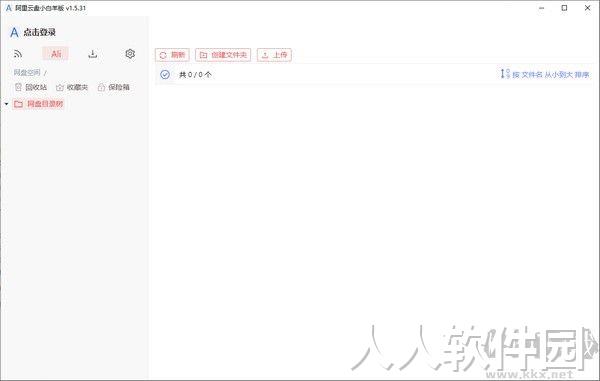Screen dimensions: 600x381
Task: Toggle the select-all circle checkbox
Action: (165, 75)
